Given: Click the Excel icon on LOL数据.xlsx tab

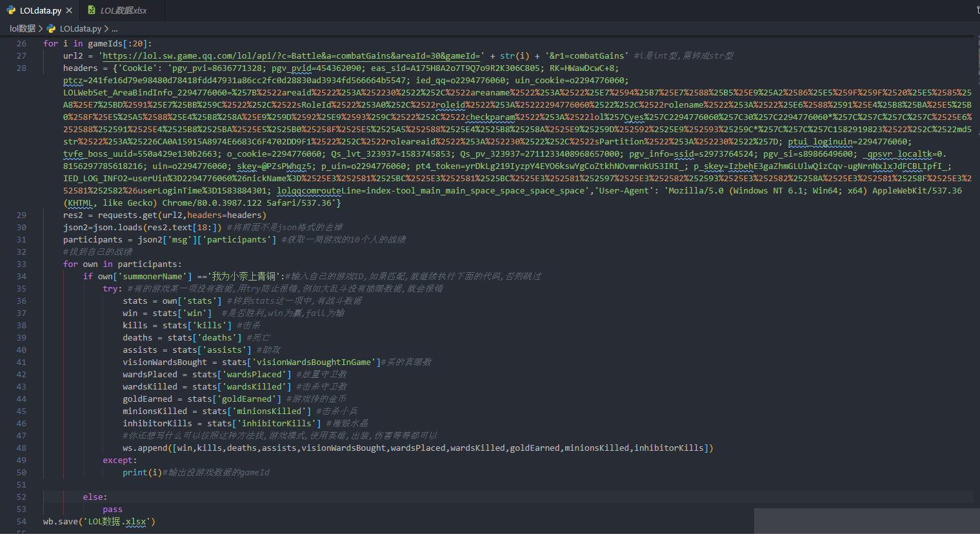Looking at the screenshot, I should (x=92, y=10).
